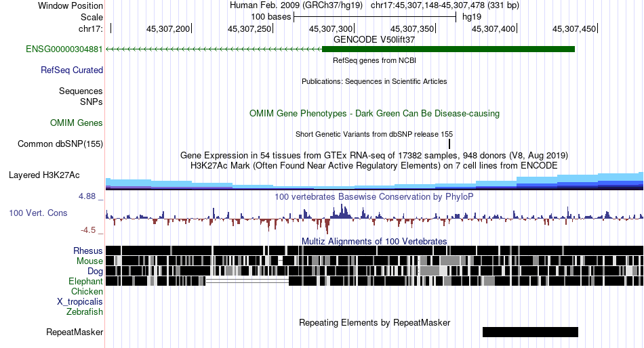Click the Mouse alignment label
This screenshot has height=348, width=644.
tap(89, 261)
